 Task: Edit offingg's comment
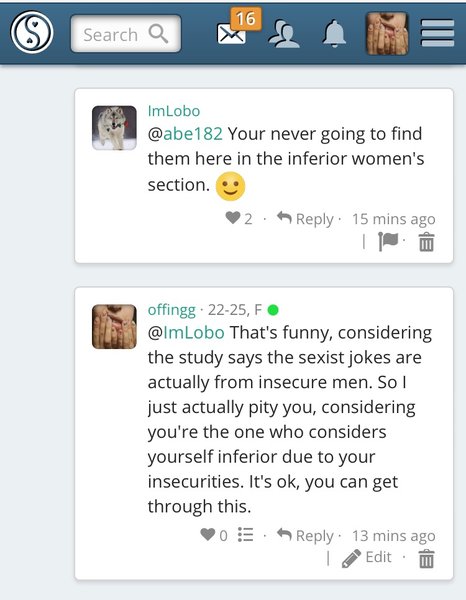click(367, 558)
